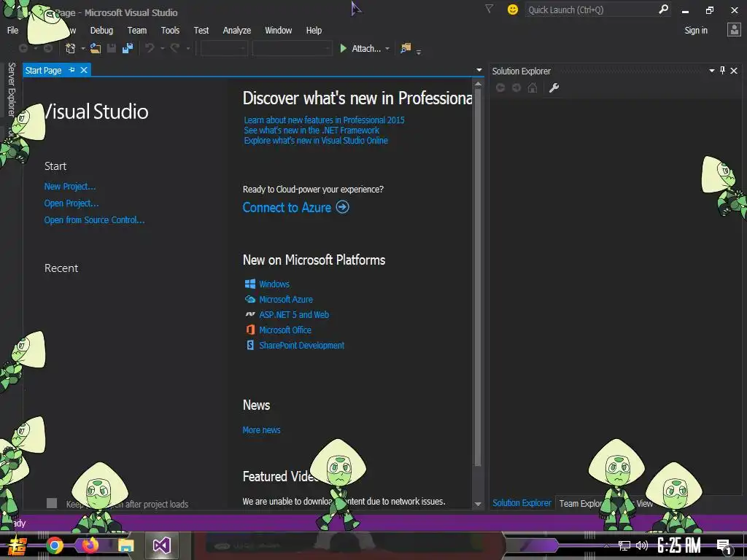Toggle auto-hide pin on Solution Explorer
This screenshot has width=747, height=560.
click(722, 71)
